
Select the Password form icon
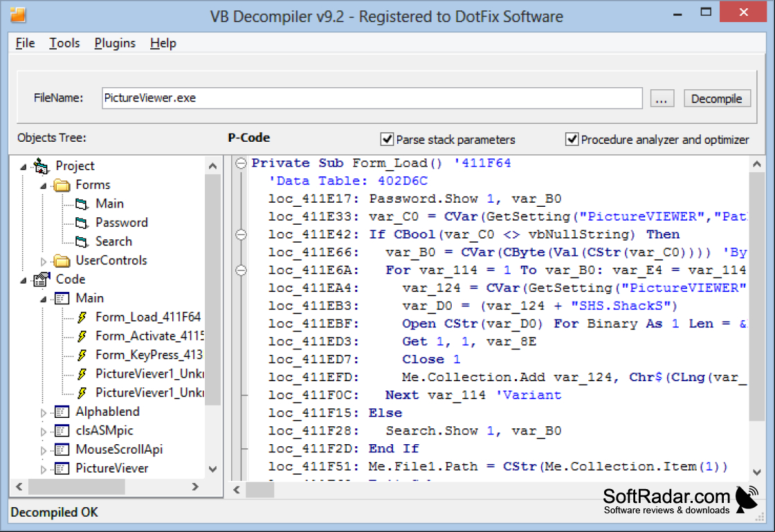coord(82,223)
